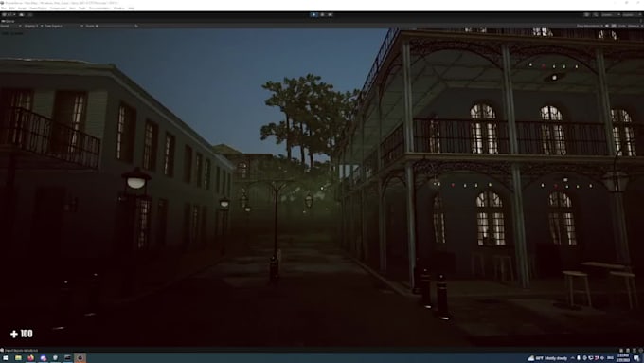644x363 pixels.
Task: Open the Windows Start menu
Action: (x=6, y=358)
